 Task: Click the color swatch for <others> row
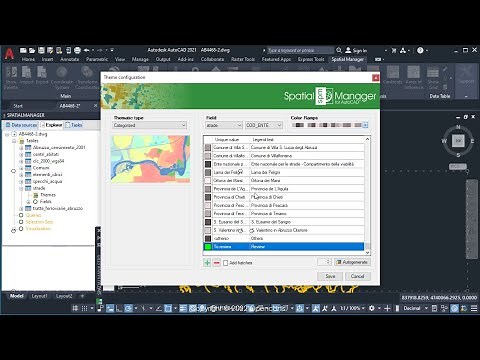(x=208, y=238)
